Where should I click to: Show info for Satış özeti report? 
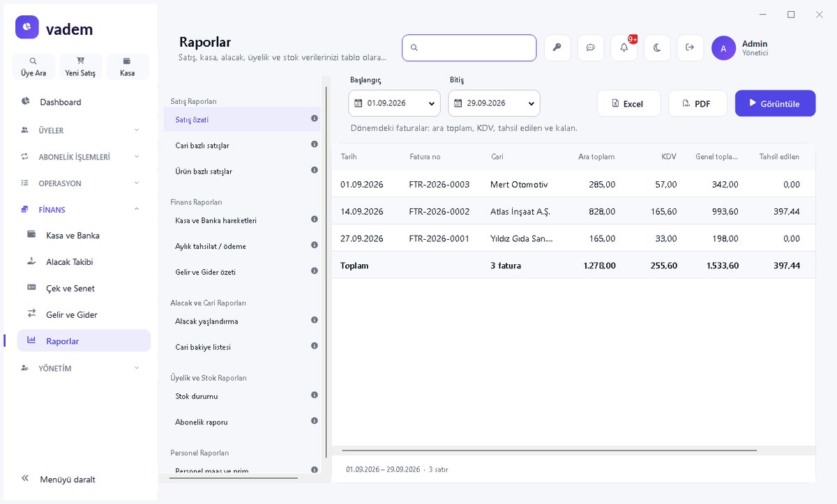pyautogui.click(x=315, y=119)
